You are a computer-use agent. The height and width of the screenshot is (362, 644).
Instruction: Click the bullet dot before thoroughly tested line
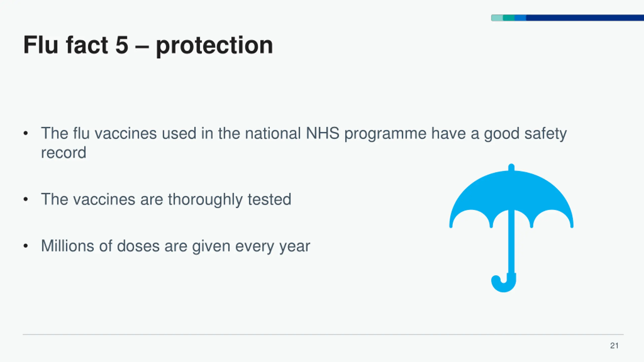tap(25, 200)
